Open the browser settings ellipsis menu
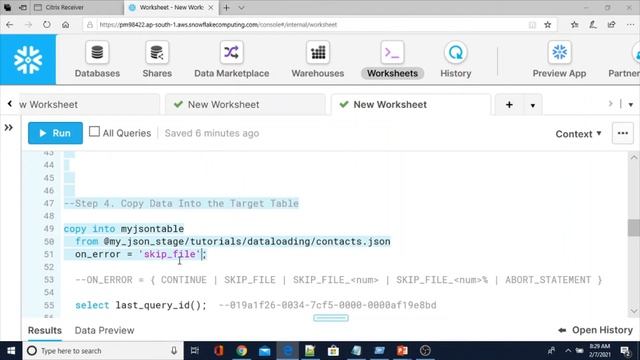Screen dimensions: 640x360 click(630, 24)
